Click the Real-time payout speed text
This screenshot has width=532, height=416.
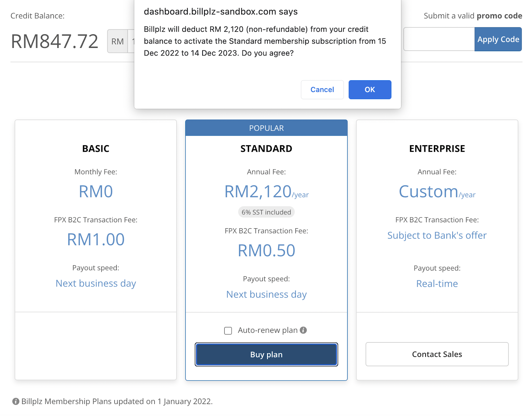pyautogui.click(x=437, y=284)
